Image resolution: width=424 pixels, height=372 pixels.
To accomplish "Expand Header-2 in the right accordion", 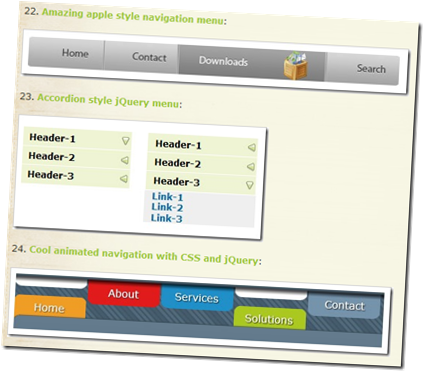I will 202,164.
